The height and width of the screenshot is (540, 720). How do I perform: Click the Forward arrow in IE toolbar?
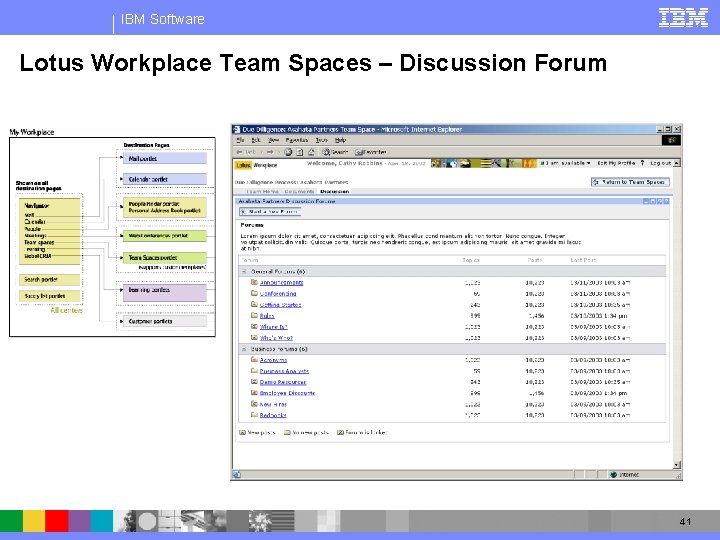(270, 152)
